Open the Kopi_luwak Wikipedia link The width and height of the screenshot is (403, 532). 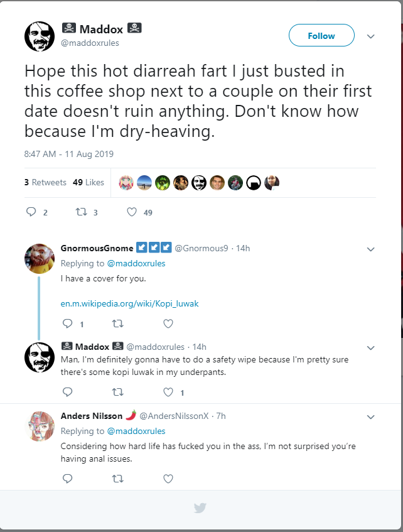[x=129, y=303]
